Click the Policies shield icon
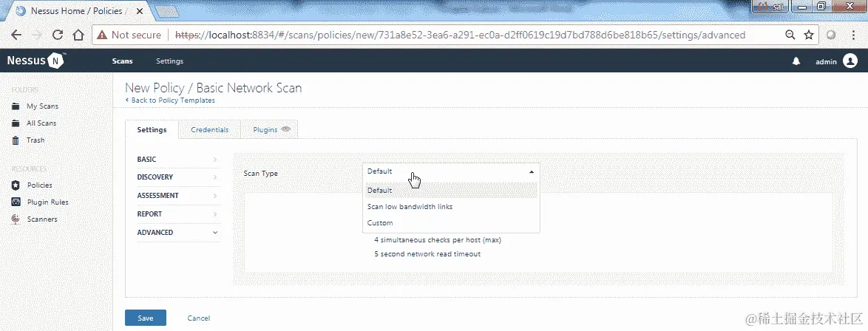 coord(16,185)
